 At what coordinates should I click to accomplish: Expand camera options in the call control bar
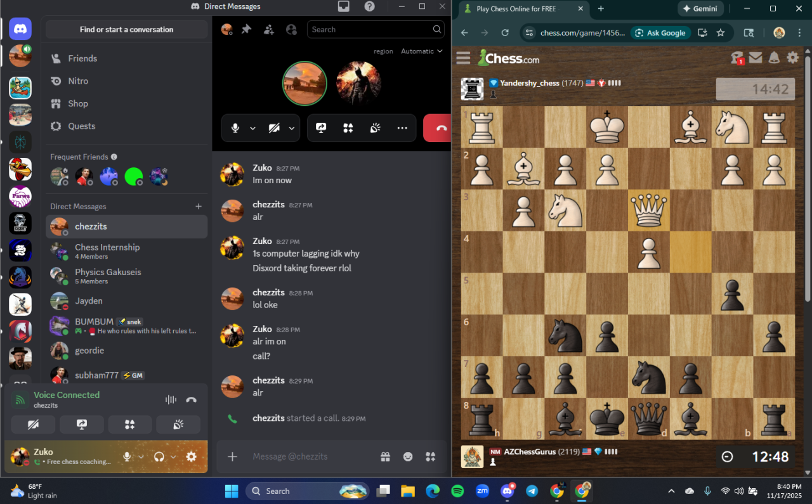(292, 128)
